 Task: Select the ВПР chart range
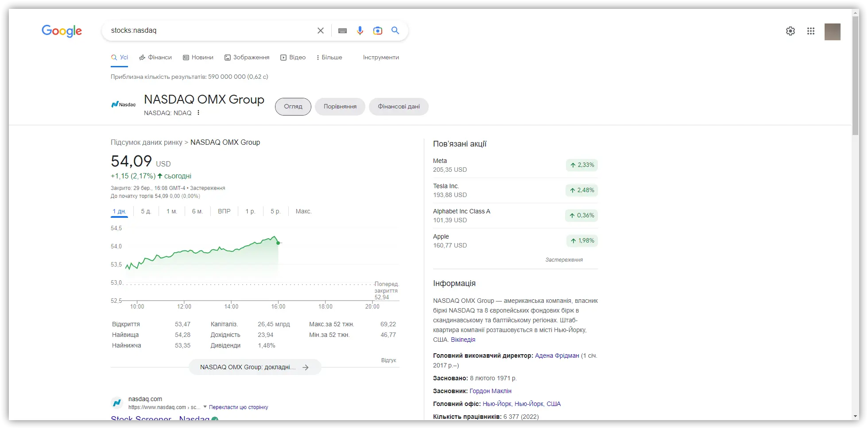point(224,212)
